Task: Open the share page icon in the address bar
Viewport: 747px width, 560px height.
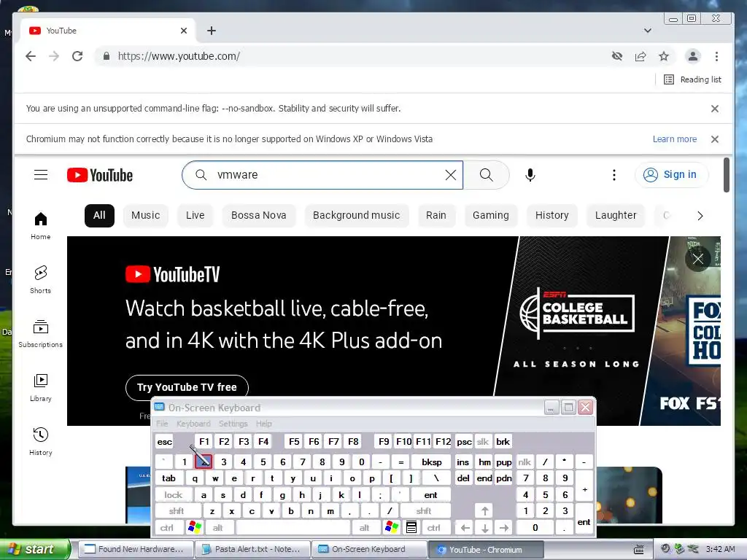Action: [x=640, y=56]
